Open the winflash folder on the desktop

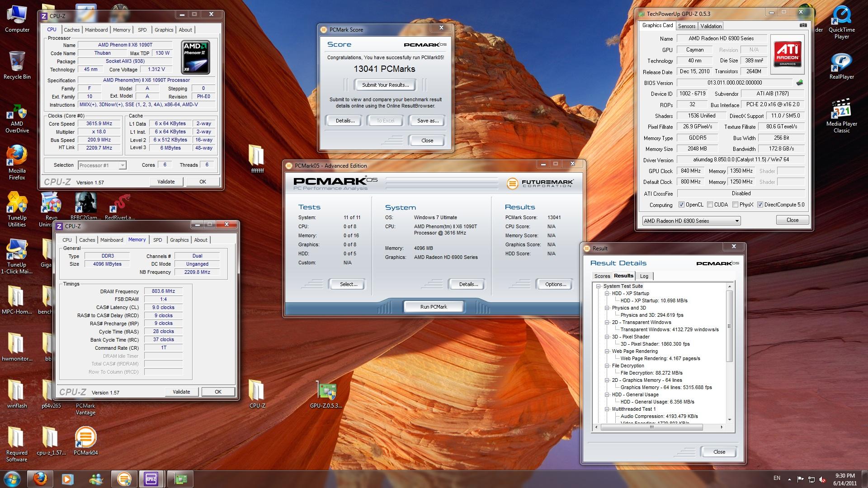pos(17,394)
